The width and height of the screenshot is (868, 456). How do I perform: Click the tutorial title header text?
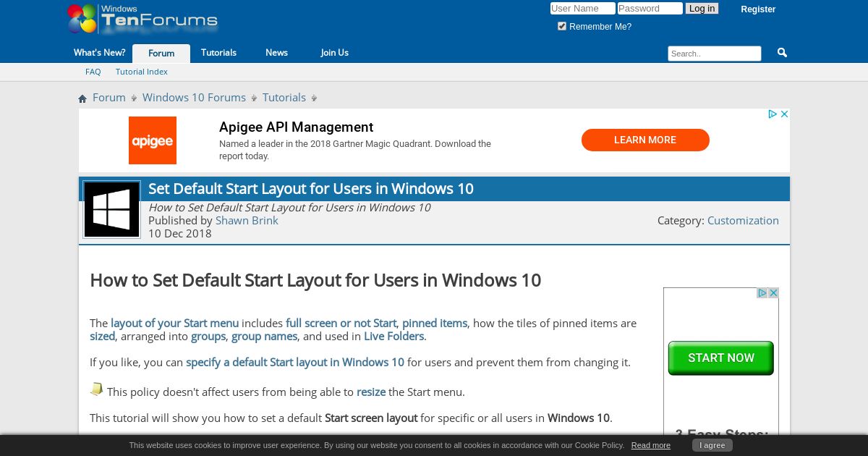point(311,189)
